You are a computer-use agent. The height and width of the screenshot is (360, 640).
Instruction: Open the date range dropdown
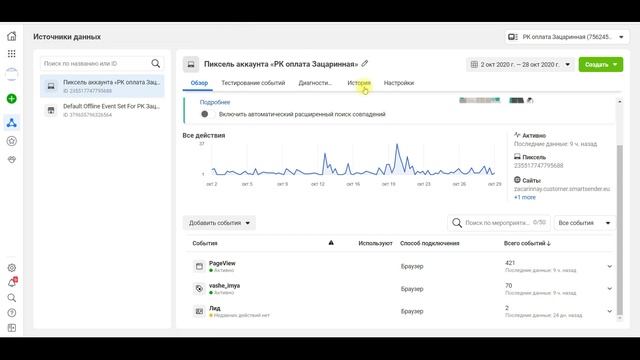tap(520, 64)
